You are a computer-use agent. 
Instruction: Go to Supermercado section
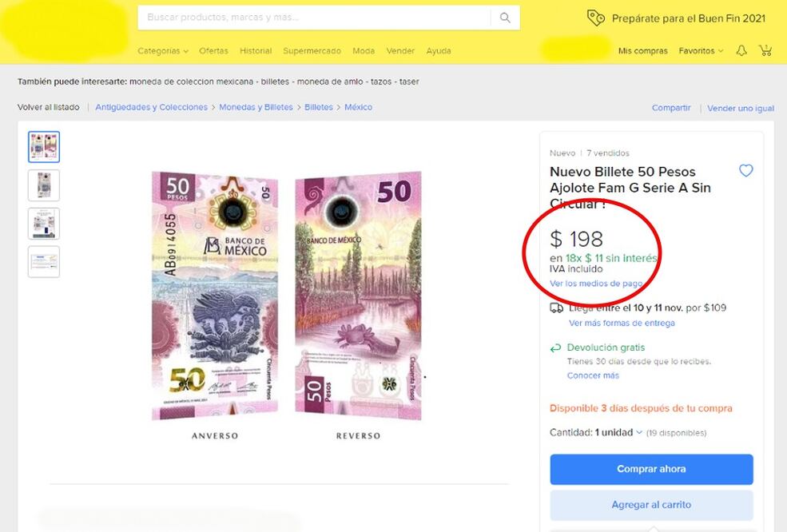click(312, 50)
